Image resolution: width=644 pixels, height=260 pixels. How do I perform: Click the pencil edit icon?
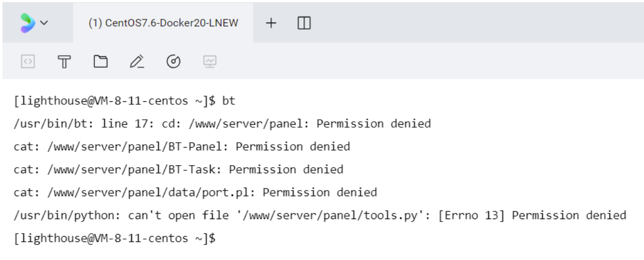pos(137,62)
